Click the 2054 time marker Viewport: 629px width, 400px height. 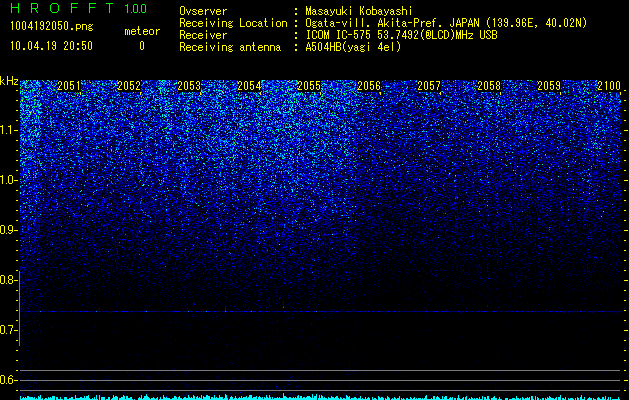(x=249, y=86)
